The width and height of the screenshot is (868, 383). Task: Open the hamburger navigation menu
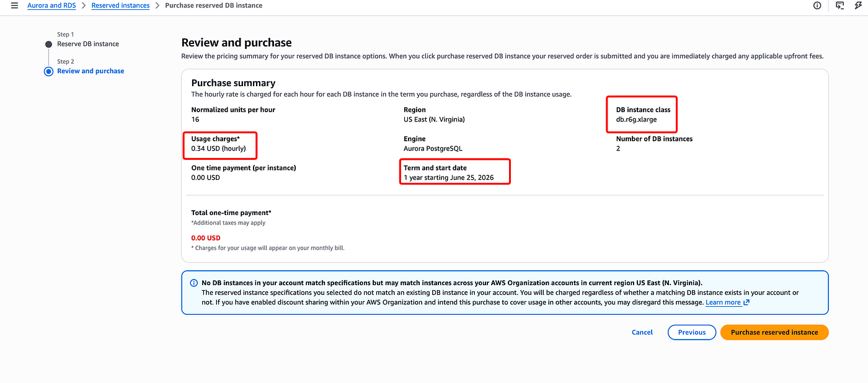click(14, 6)
